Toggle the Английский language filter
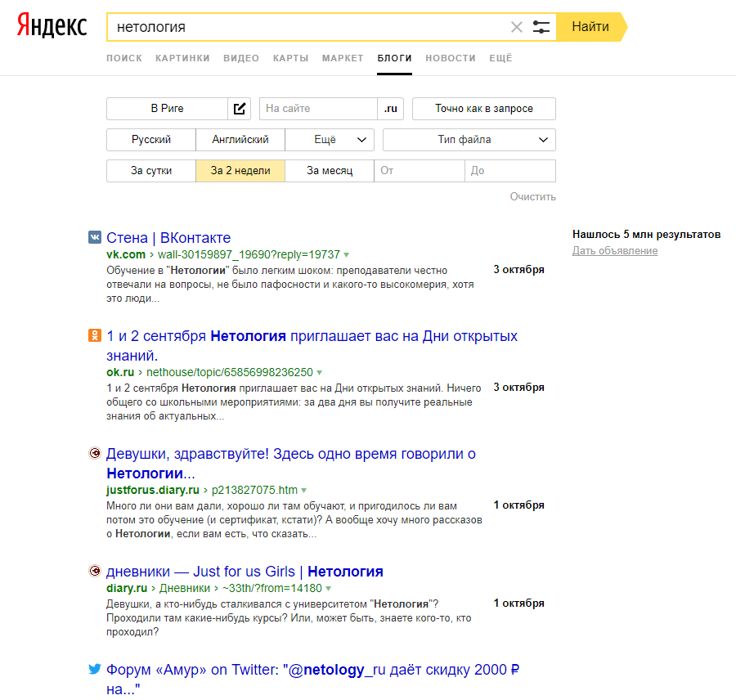Image resolution: width=736 pixels, height=700 pixels. pos(240,140)
